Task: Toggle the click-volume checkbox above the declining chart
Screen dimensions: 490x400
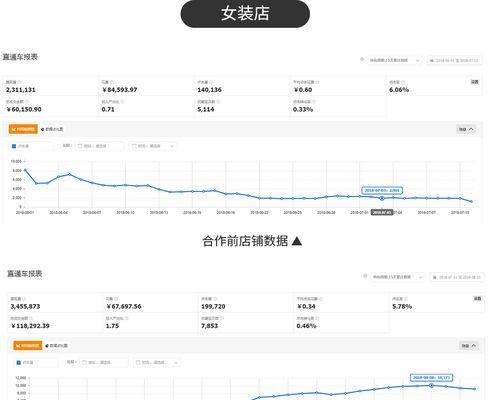Action: 14,146
